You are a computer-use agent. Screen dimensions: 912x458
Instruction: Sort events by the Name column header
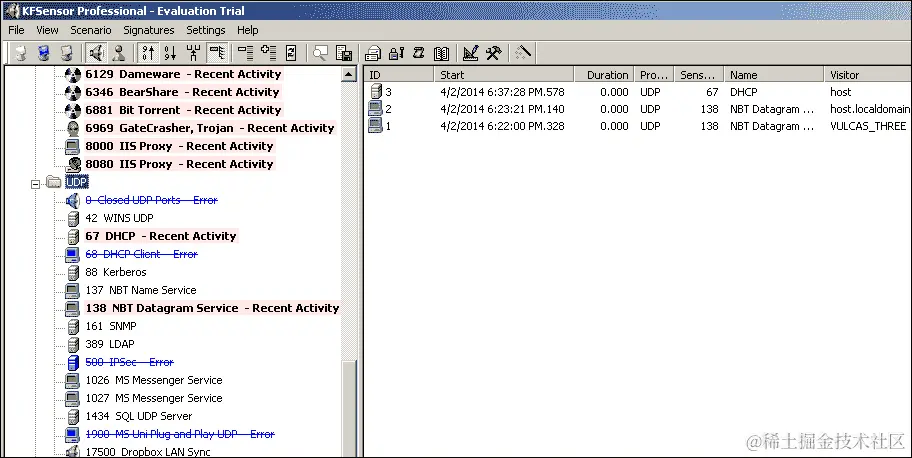click(x=774, y=74)
